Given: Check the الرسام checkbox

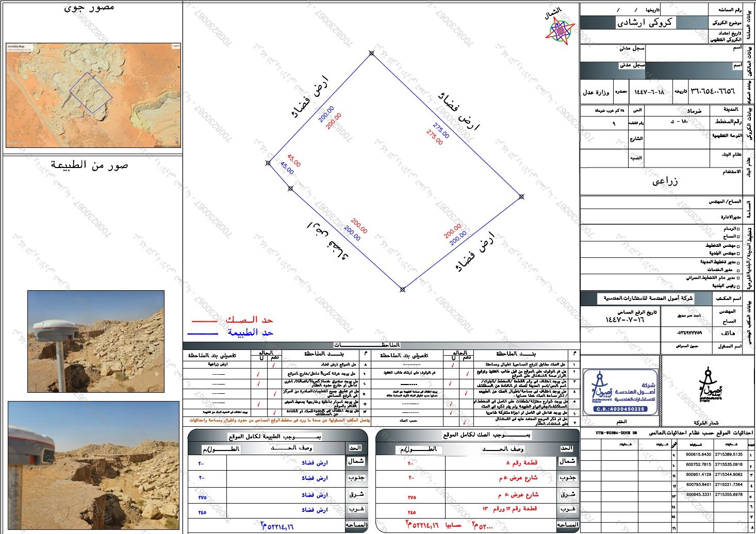Looking at the screenshot, I should click(738, 228).
